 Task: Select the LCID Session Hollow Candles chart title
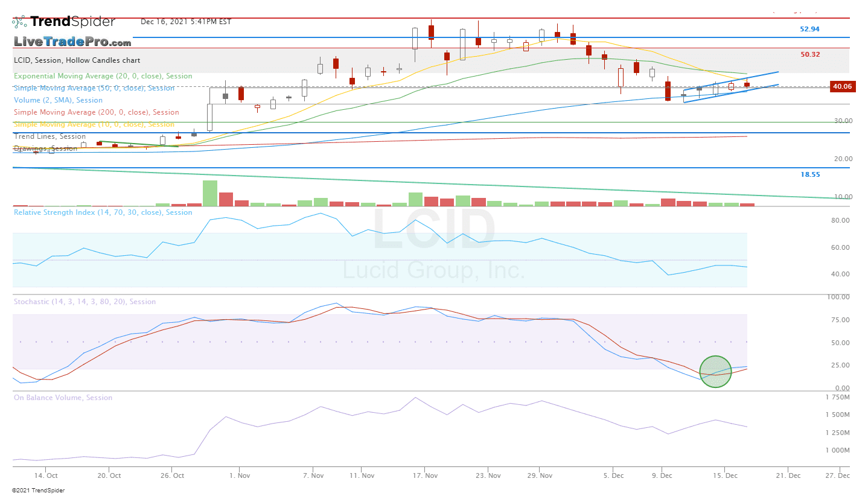pyautogui.click(x=77, y=60)
